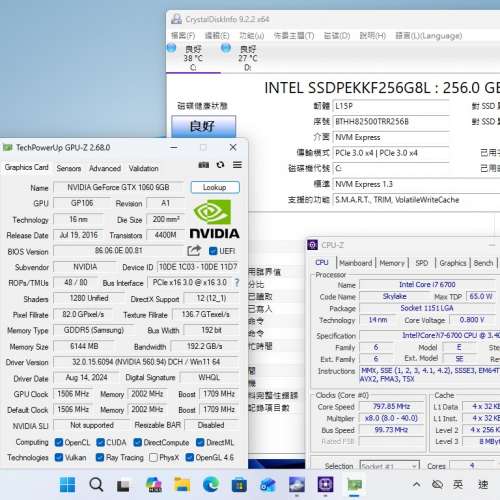The width and height of the screenshot is (500, 500).
Task: Select the GPU-Z Graphics Card tab
Action: (26, 167)
